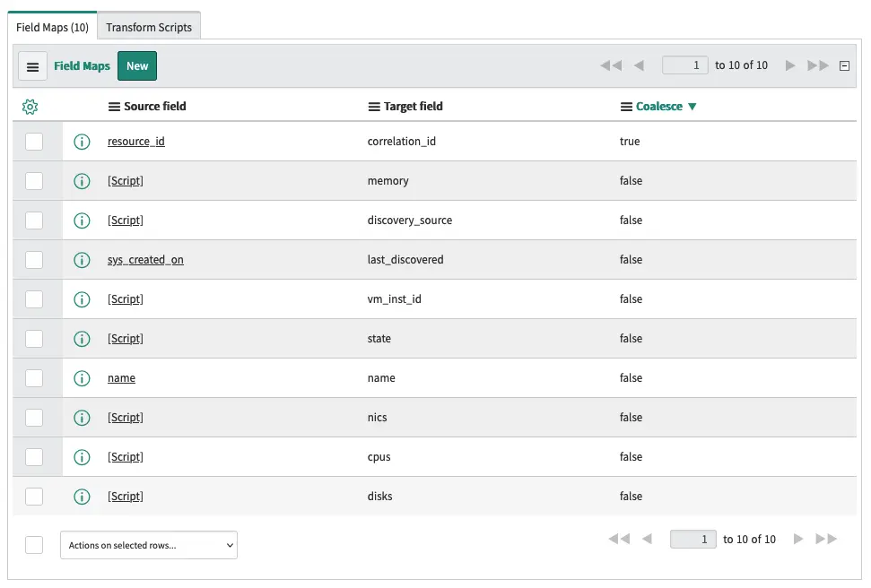The height and width of the screenshot is (588, 871).
Task: Switch to the Transform Scripts tab
Action: (149, 27)
